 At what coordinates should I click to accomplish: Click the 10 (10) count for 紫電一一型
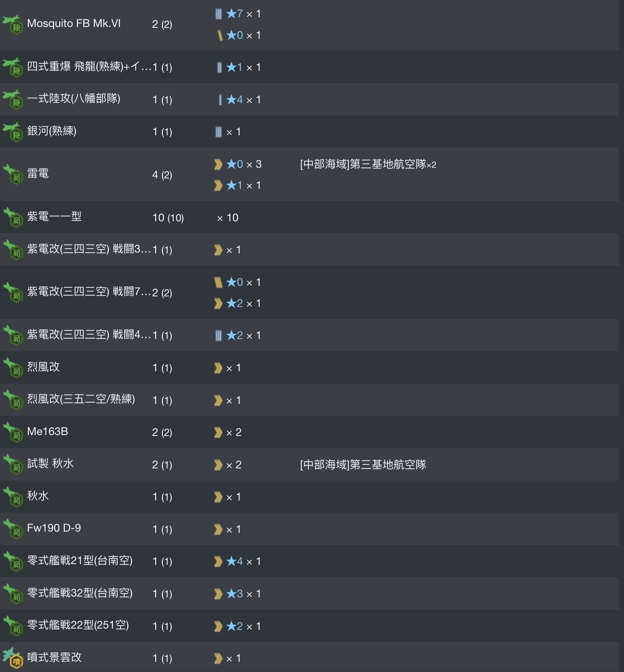tap(168, 218)
